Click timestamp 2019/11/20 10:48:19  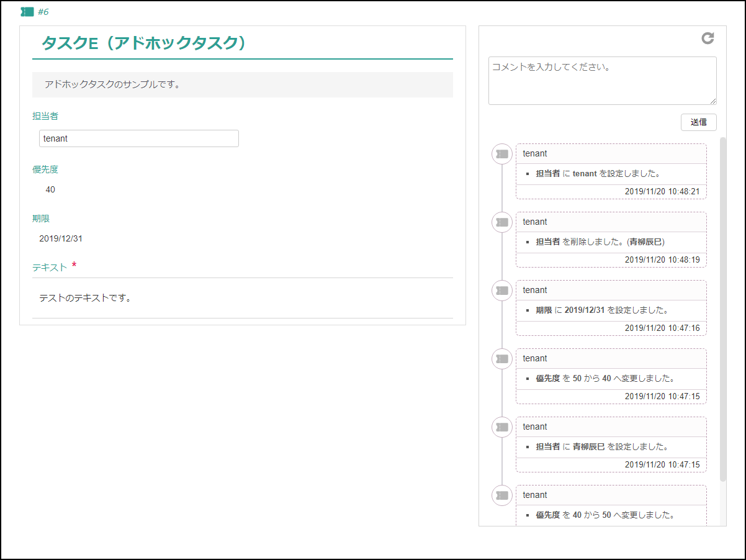click(x=662, y=260)
